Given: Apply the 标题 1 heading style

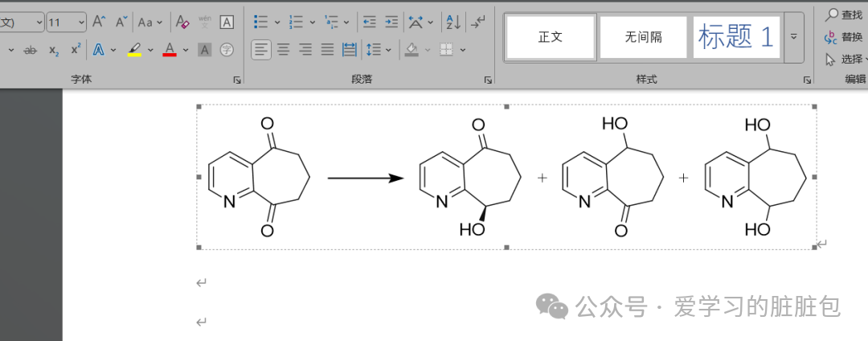Looking at the screenshot, I should coord(738,37).
